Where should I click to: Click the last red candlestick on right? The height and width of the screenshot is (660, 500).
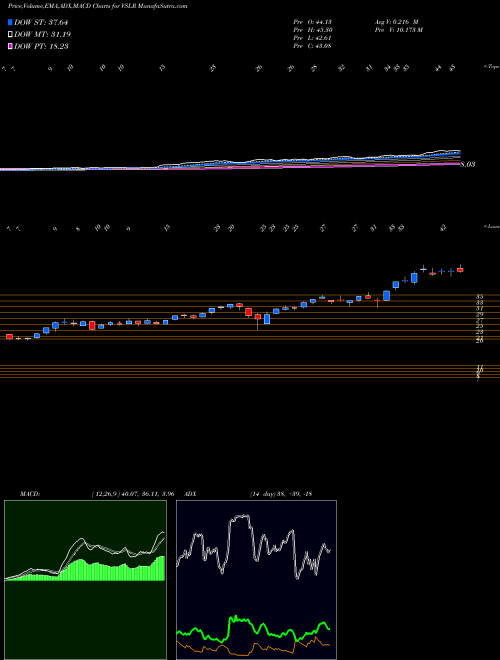point(460,270)
